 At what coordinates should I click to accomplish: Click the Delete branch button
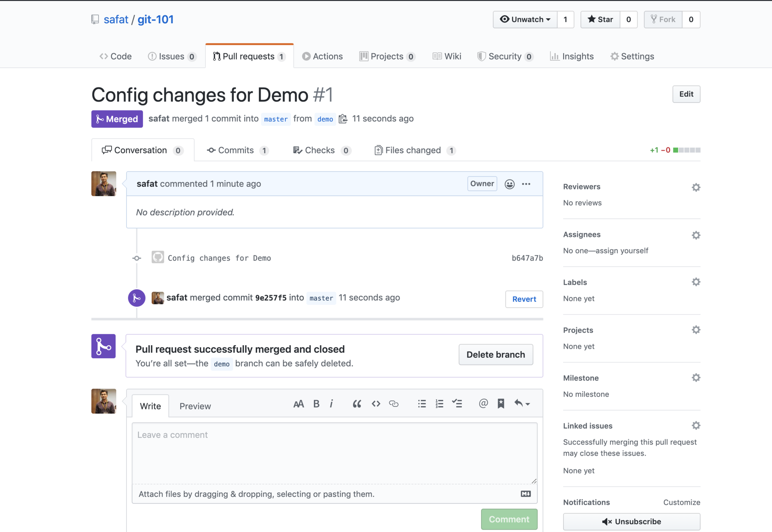tap(495, 354)
